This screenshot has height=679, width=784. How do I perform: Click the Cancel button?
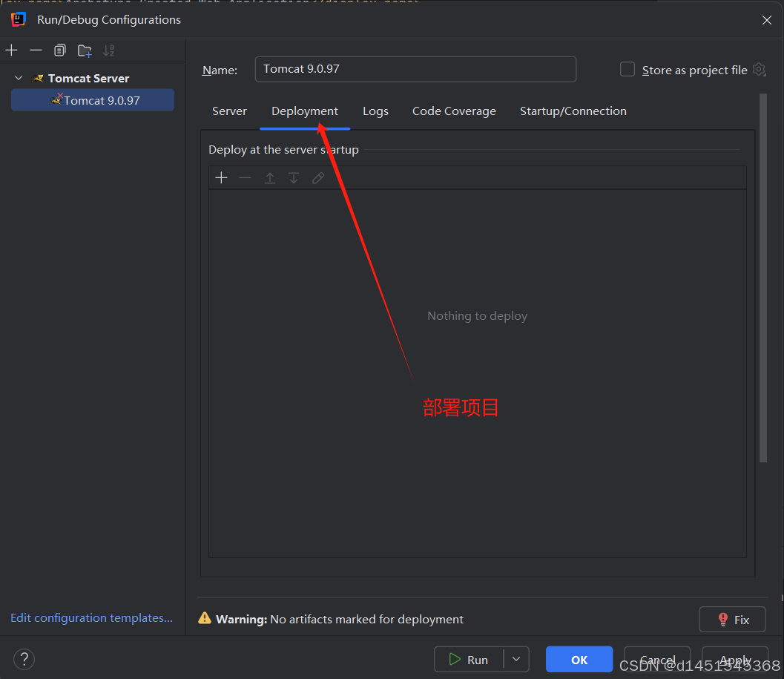pos(657,660)
